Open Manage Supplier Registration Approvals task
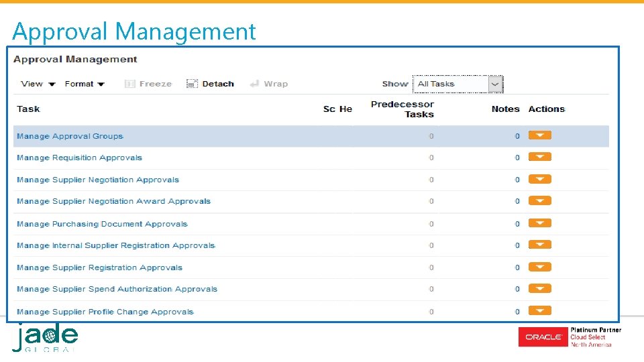644x362 pixels. point(99,267)
